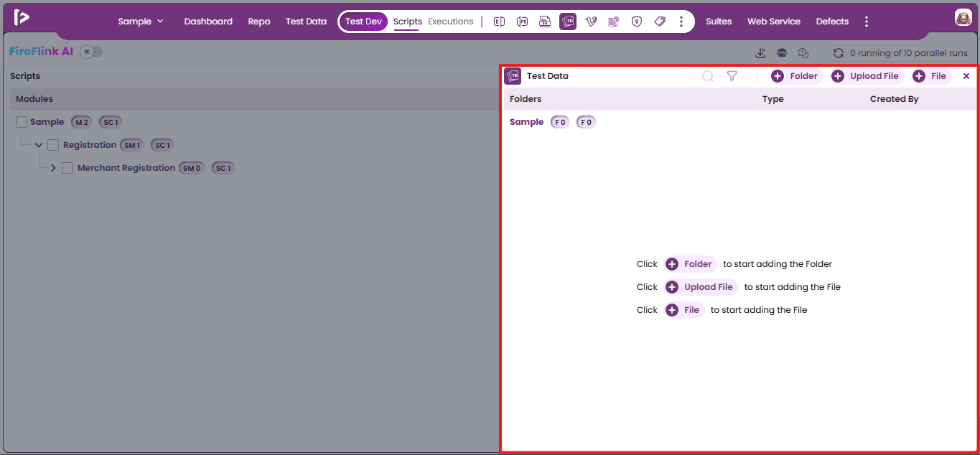Click the Merchant Registration module name
980x455 pixels.
coord(126,168)
